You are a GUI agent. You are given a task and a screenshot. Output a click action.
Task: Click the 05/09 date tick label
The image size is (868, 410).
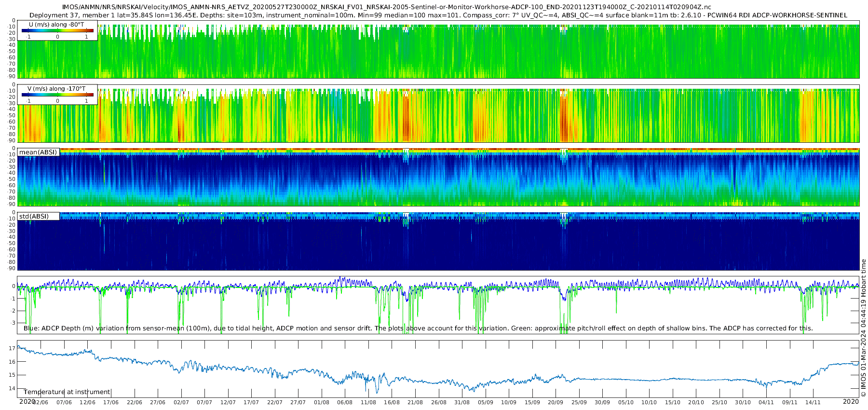pos(485,403)
